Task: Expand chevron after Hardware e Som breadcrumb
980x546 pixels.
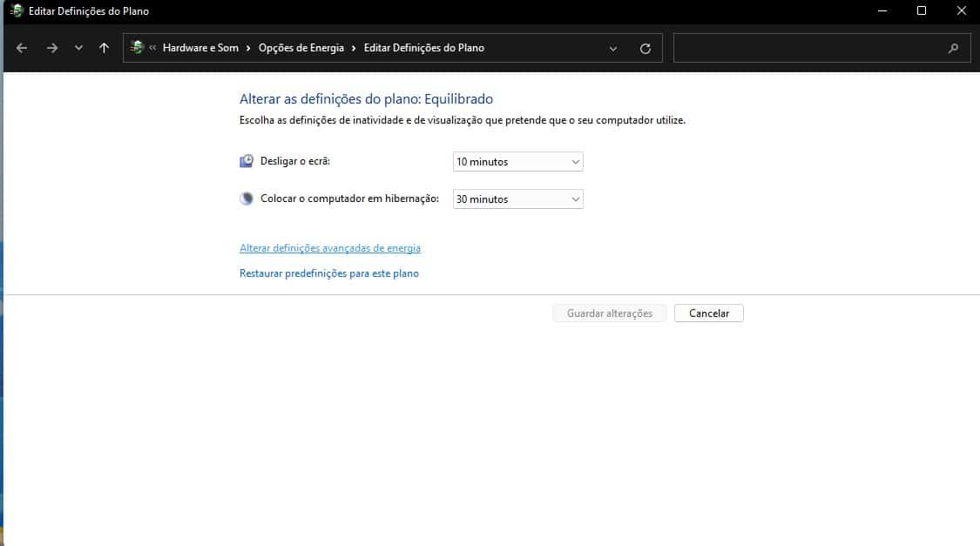Action: tap(248, 48)
